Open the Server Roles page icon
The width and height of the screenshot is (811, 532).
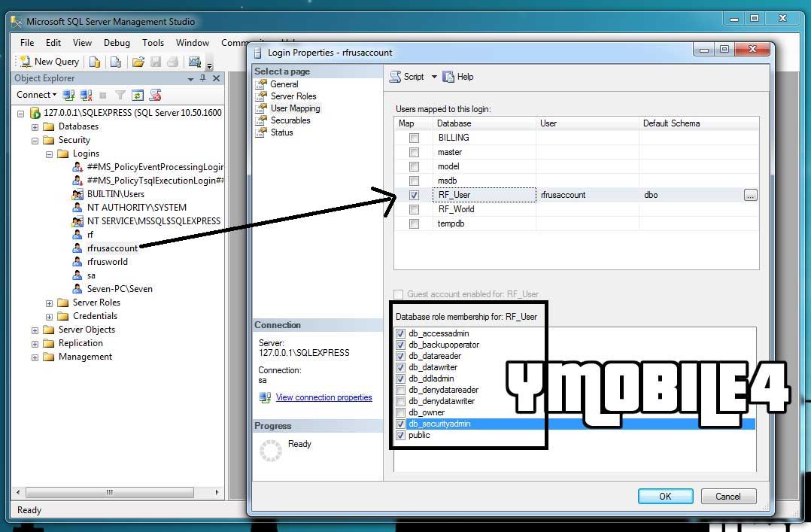(x=261, y=96)
